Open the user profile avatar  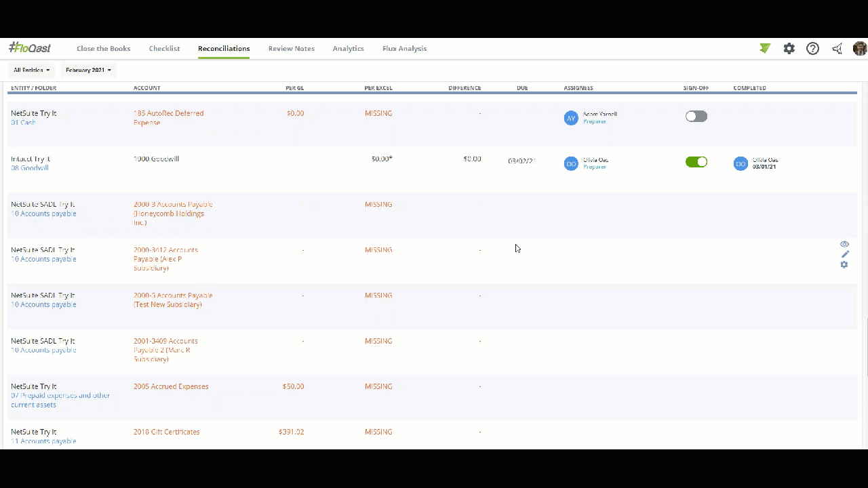pyautogui.click(x=859, y=49)
